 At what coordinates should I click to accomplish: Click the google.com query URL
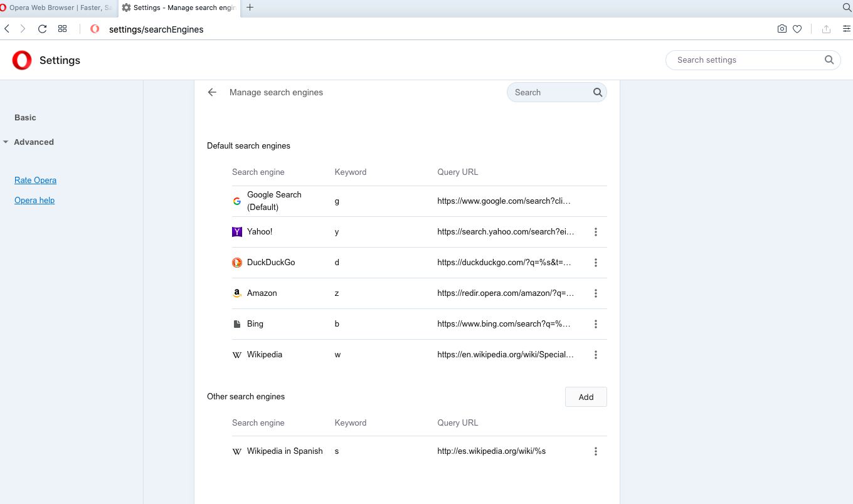coord(504,201)
